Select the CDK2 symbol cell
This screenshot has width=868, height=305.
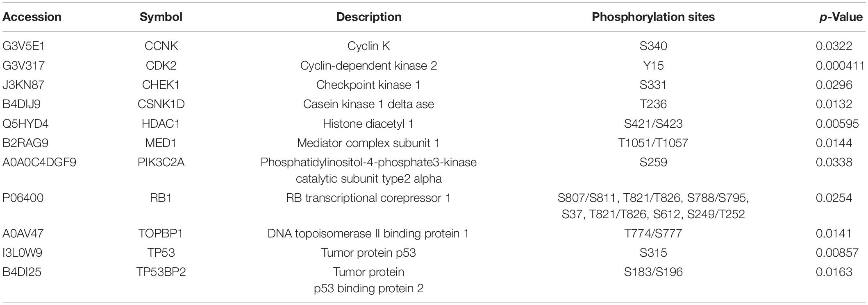(161, 66)
